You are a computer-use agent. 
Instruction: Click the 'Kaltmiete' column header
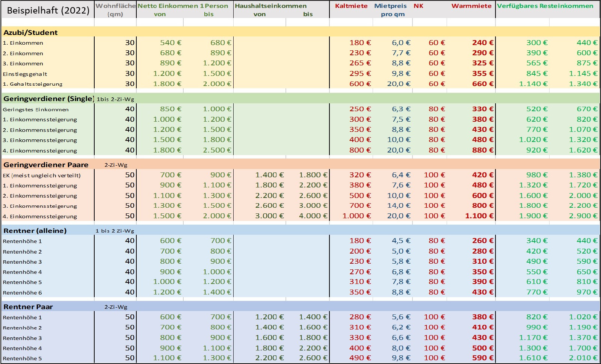(351, 6)
